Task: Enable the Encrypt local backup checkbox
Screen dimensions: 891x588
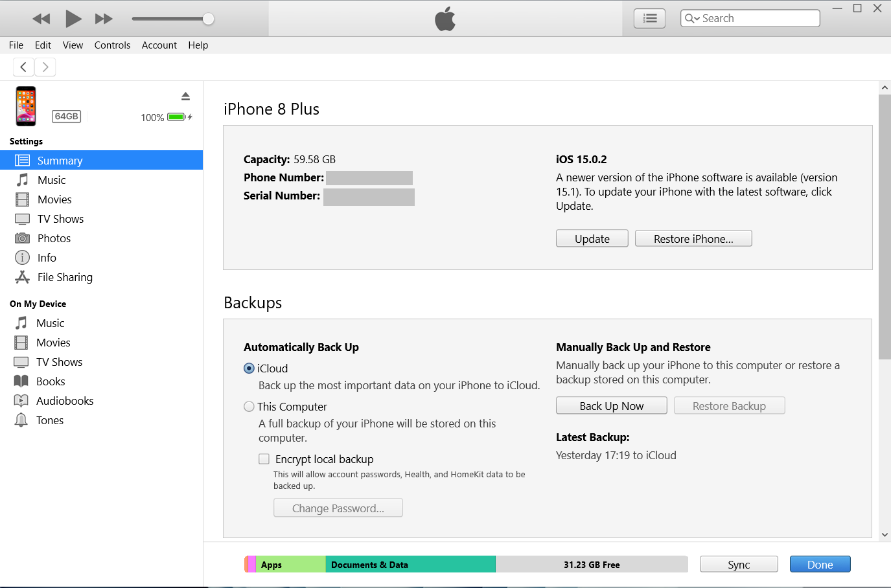Action: pos(264,459)
